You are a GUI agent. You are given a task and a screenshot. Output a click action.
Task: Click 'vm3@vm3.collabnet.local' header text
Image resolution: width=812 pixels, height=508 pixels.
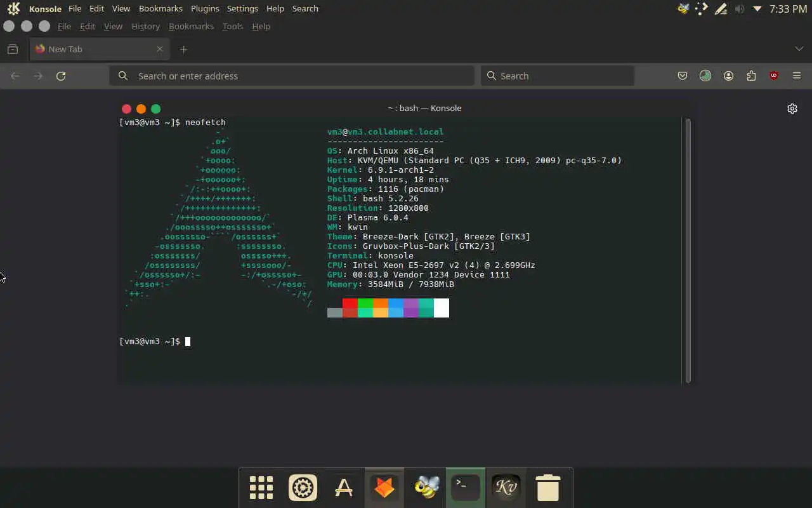tap(386, 131)
